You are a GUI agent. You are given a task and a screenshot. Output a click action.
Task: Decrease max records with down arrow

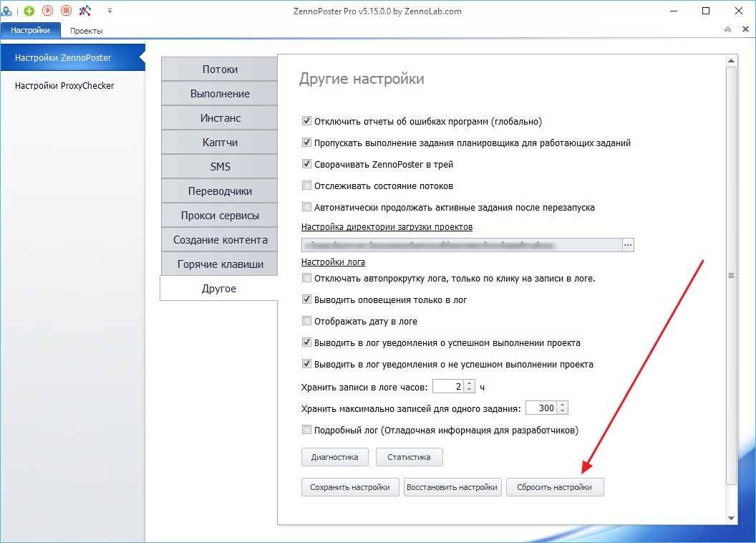tap(563, 411)
